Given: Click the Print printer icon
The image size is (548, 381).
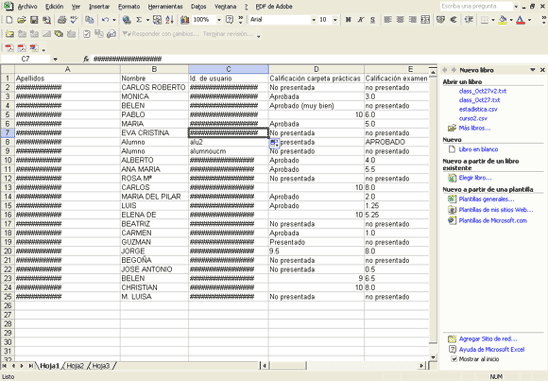Looking at the screenshot, I should pos(62,20).
